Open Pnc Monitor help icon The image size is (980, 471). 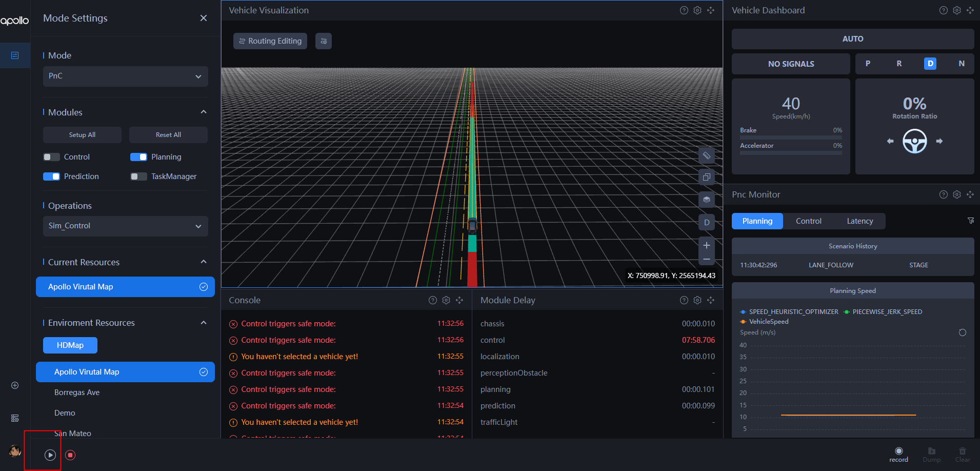(944, 194)
